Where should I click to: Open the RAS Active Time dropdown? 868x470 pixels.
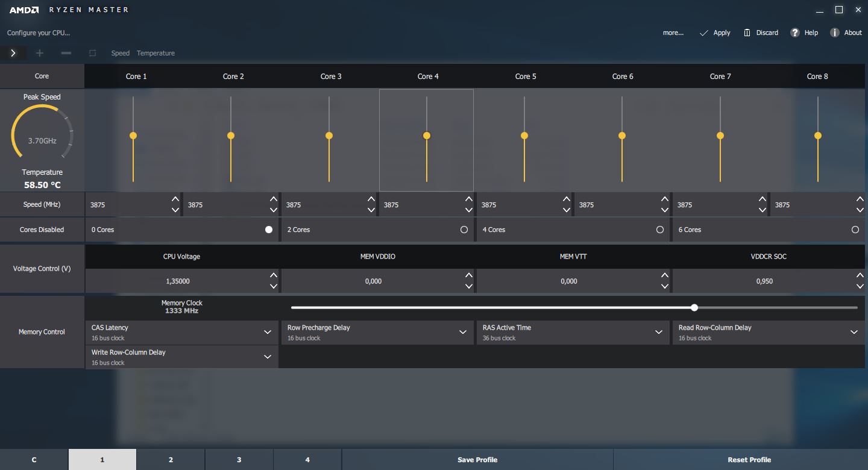[x=659, y=332]
